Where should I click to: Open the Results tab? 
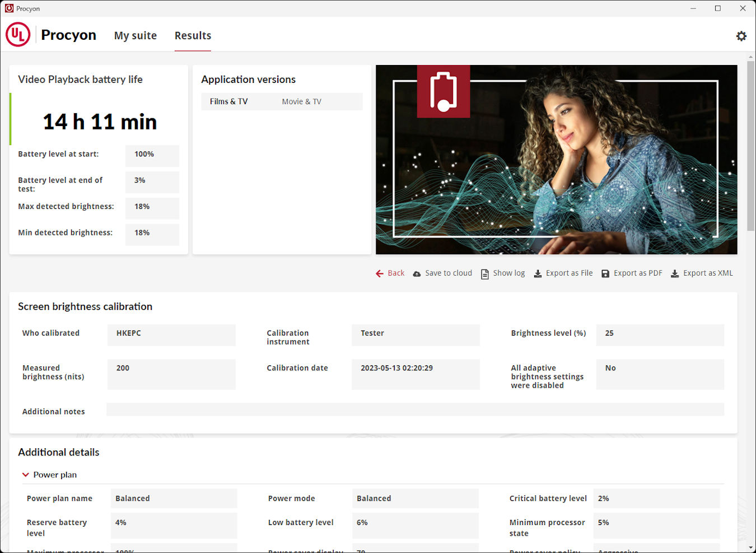[193, 35]
